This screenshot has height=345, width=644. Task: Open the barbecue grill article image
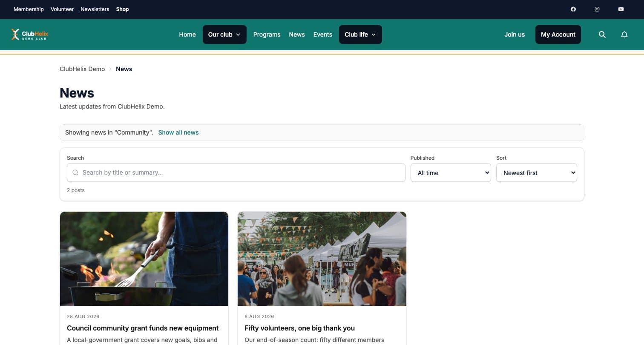144,259
